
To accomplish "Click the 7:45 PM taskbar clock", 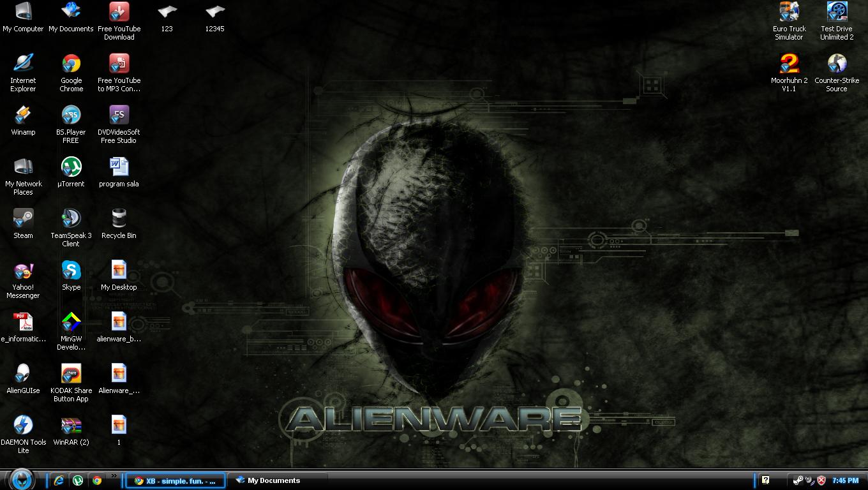I will (x=846, y=480).
